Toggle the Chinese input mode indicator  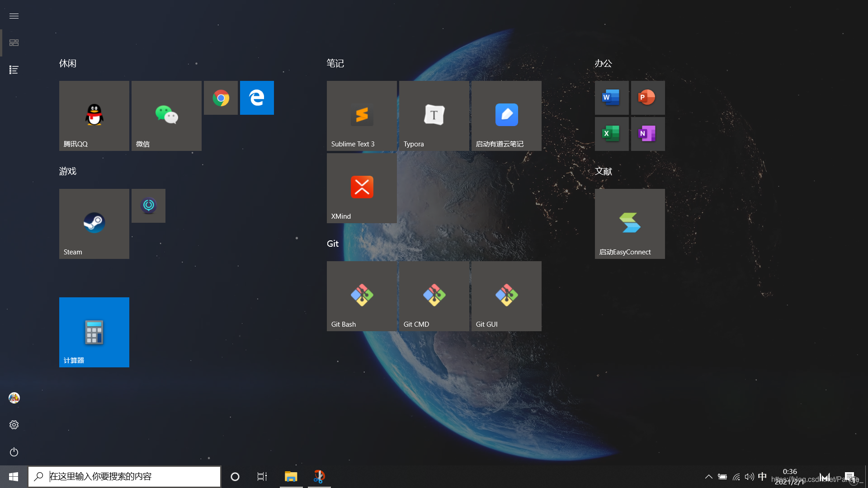[762, 477]
